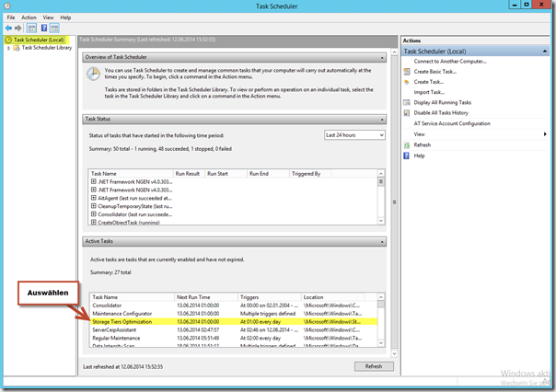This screenshot has width=556, height=392.
Task: Open the Help menu in menu bar
Action: point(65,17)
